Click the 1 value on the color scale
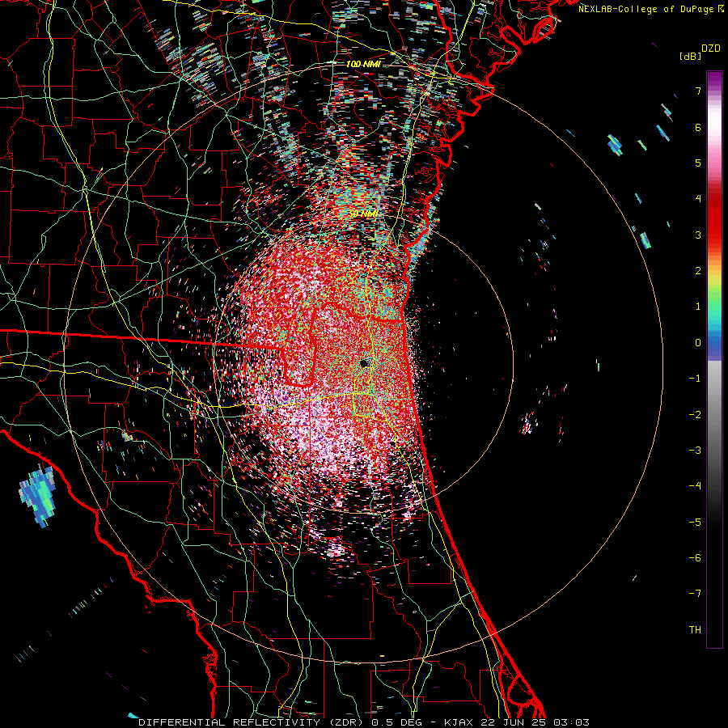728x728 pixels. pyautogui.click(x=698, y=307)
